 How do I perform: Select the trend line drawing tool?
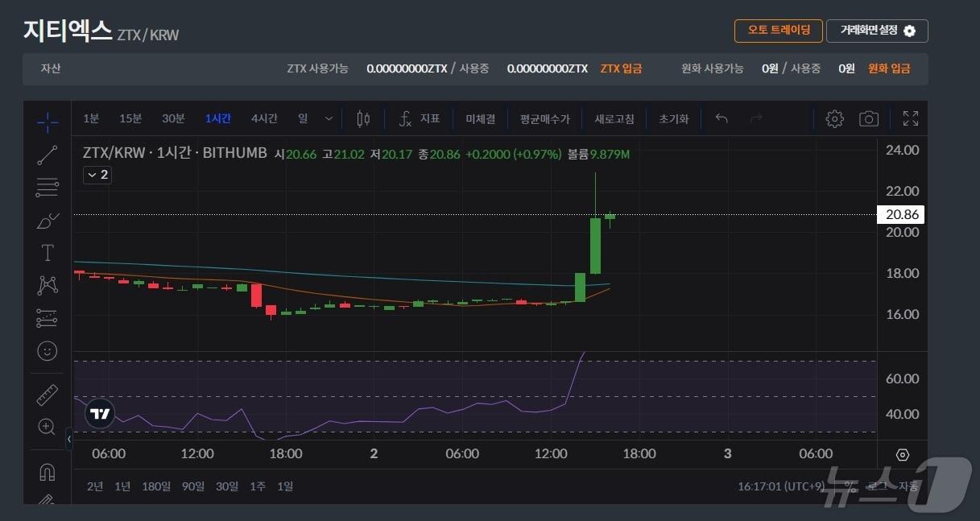(47, 155)
